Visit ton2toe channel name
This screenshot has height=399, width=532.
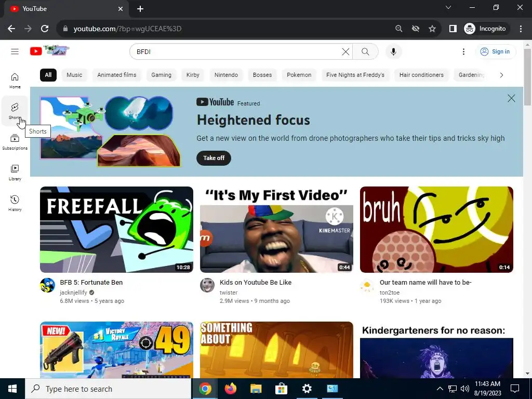(390, 292)
